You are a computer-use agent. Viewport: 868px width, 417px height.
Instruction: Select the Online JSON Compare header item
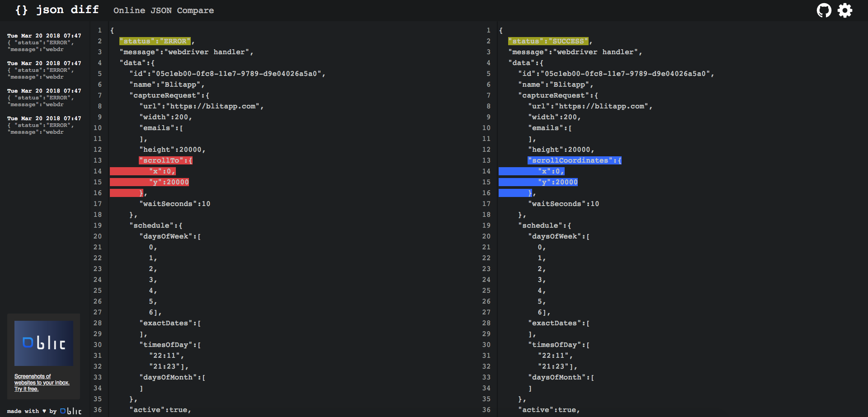coord(164,10)
